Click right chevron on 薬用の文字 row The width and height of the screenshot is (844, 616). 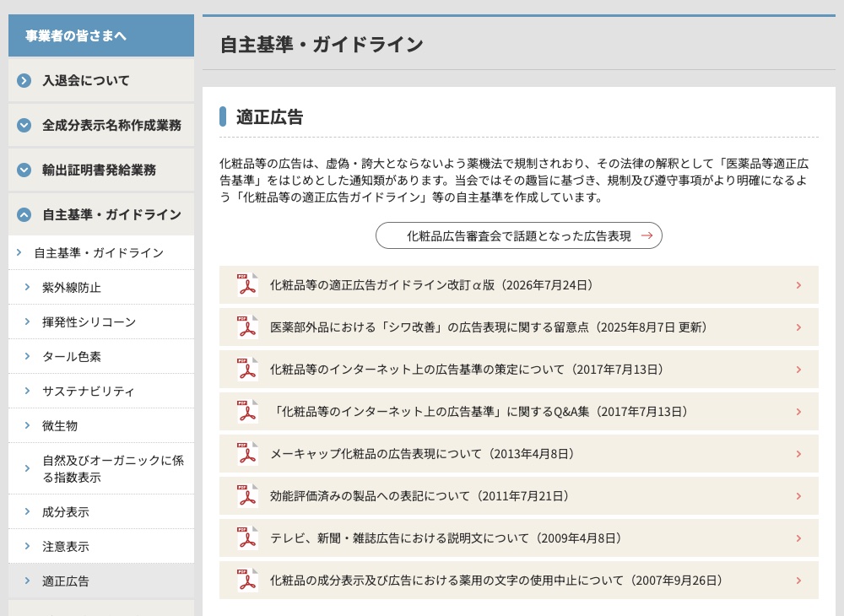[798, 581]
